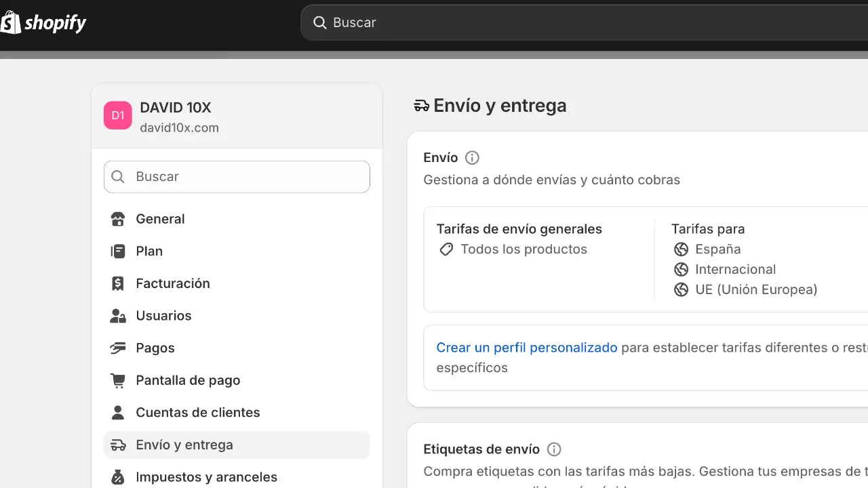Open Envío y entrega via the truck icon
This screenshot has height=488, width=868.
117,445
